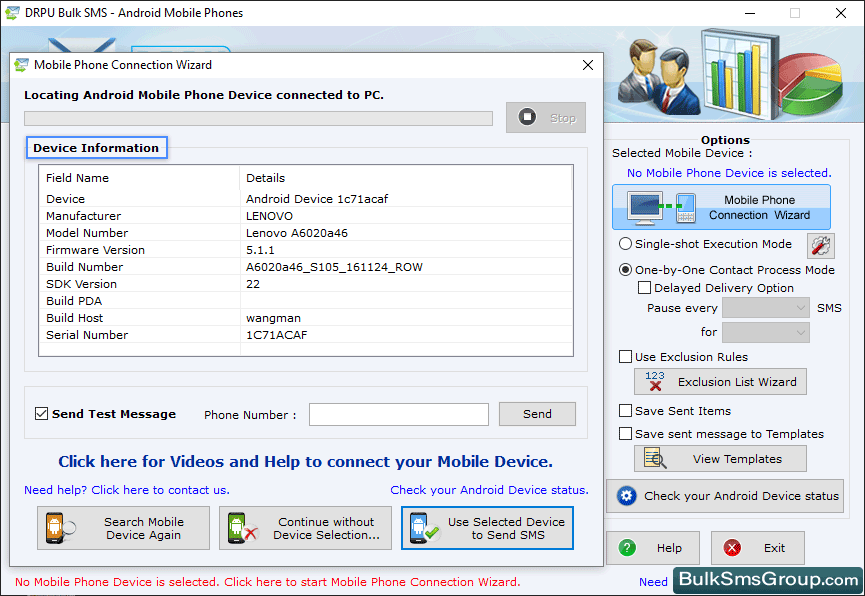Screen dimensions: 865x596
Task: Click the red status bar wizard message
Action: click(x=268, y=582)
